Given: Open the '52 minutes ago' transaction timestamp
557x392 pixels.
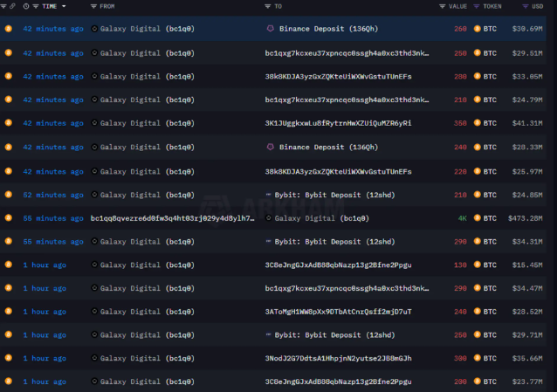Looking at the screenshot, I should (53, 195).
